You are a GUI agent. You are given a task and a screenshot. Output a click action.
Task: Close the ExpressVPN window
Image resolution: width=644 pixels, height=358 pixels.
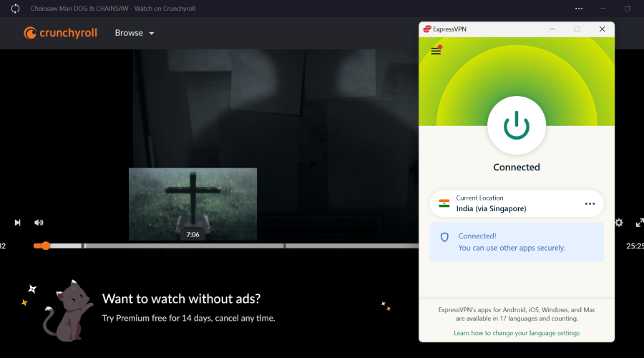(x=602, y=29)
